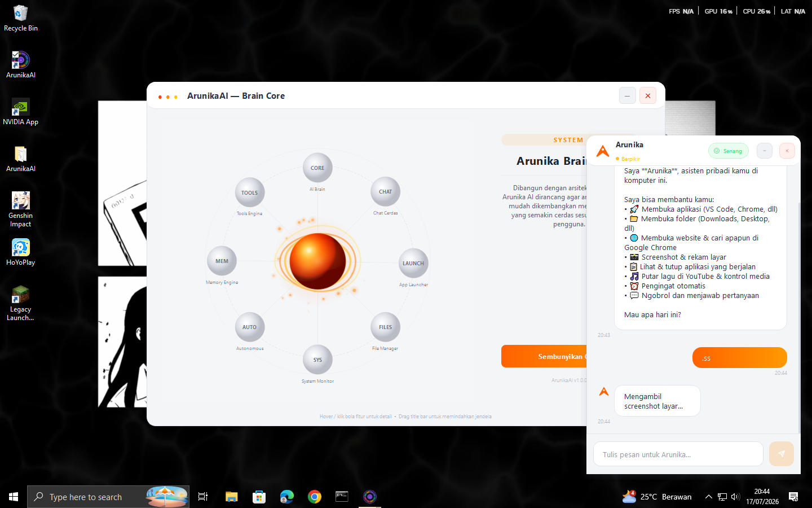This screenshot has height=508, width=812.
Task: Select the ArunikaAI folder desktop icon
Action: coord(21,159)
